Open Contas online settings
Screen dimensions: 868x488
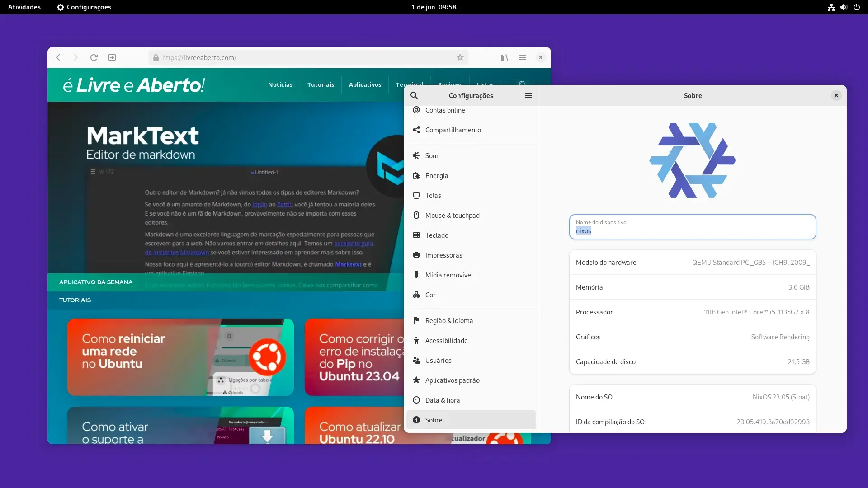click(471, 110)
